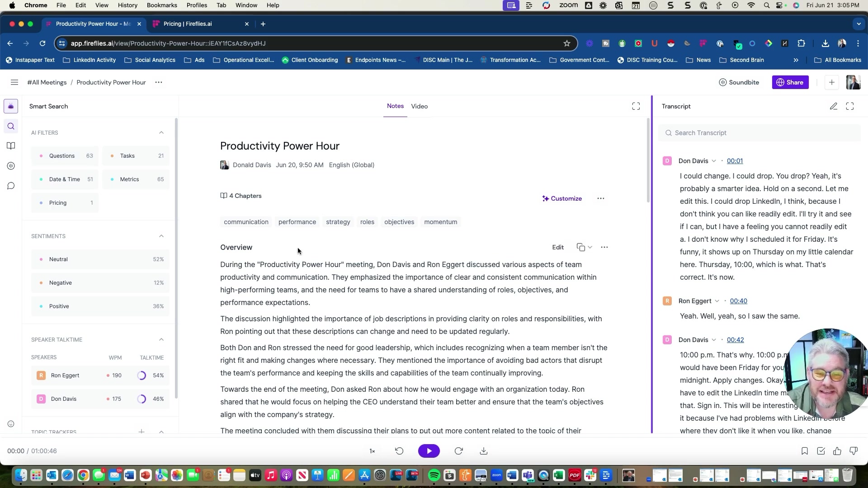Download the recording from the player bar

click(x=483, y=451)
